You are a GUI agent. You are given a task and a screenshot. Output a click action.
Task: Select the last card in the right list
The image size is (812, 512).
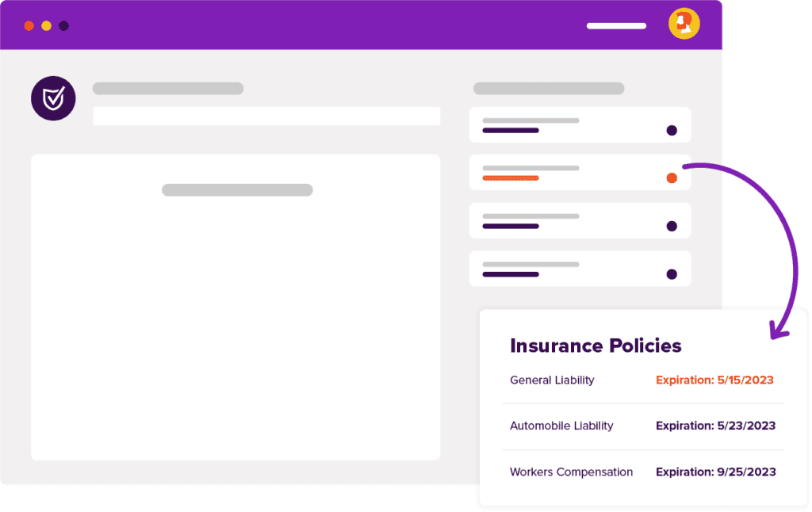(580, 269)
